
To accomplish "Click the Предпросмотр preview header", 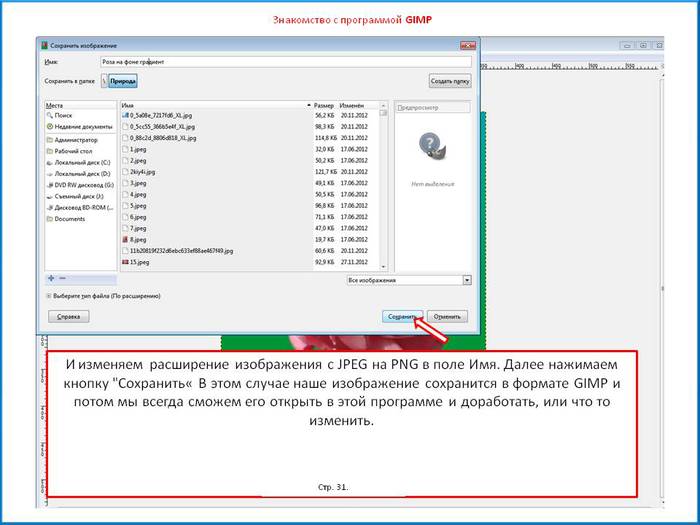I will click(x=433, y=108).
